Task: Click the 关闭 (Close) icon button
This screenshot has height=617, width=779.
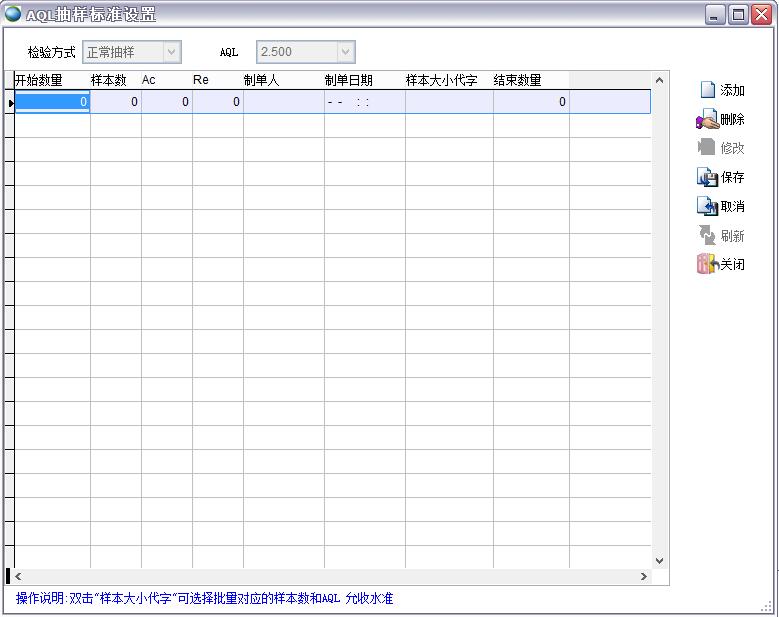Action: click(x=721, y=265)
